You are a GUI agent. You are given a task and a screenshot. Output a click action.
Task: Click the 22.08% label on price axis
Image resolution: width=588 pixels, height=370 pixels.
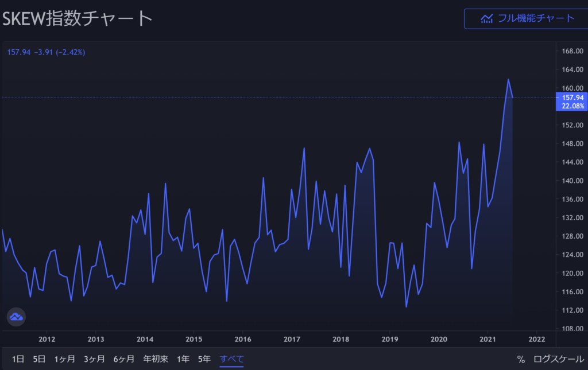pyautogui.click(x=573, y=106)
